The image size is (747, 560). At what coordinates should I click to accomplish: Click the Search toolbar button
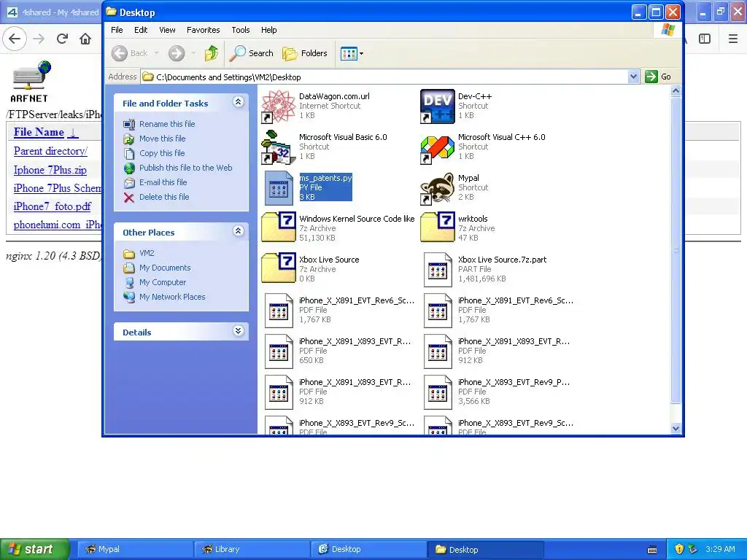tap(252, 53)
